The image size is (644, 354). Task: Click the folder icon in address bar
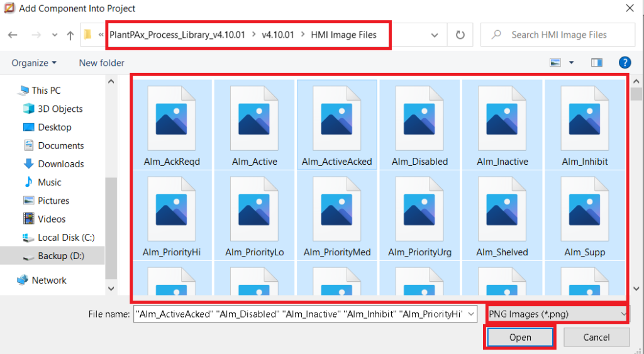(x=87, y=35)
